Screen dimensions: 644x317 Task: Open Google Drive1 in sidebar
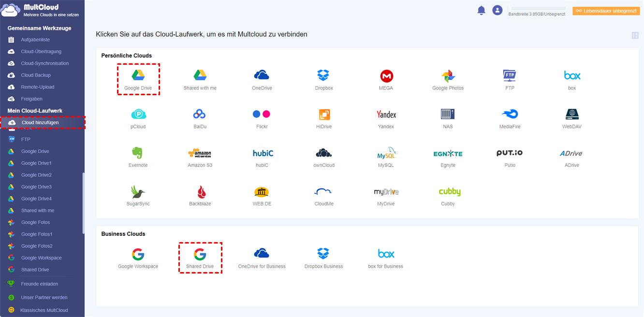(x=36, y=163)
